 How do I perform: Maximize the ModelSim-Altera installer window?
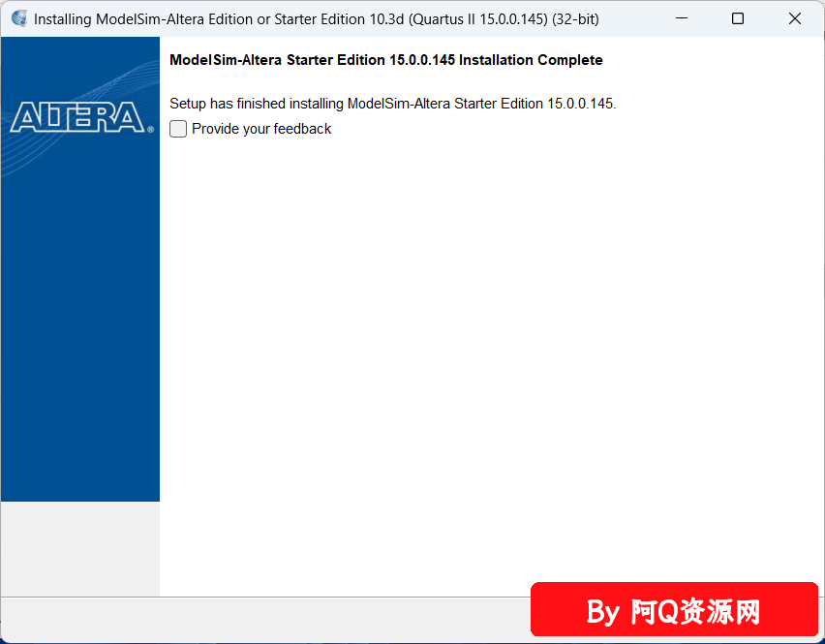coord(738,19)
